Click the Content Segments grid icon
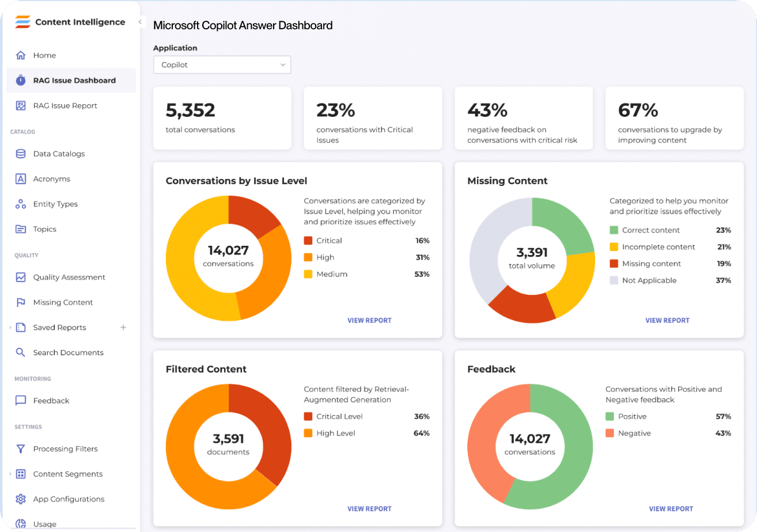Viewport: 757px width, 532px height. click(x=21, y=474)
